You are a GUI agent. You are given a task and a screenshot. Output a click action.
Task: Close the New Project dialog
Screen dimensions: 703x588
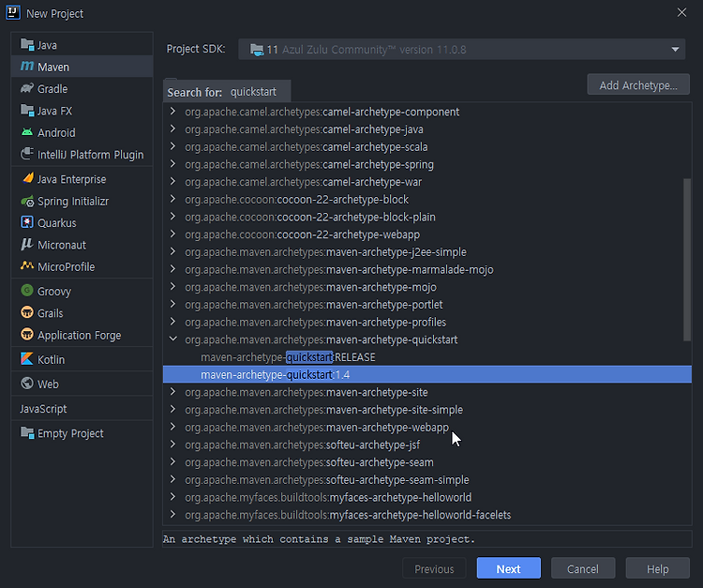[x=681, y=12]
